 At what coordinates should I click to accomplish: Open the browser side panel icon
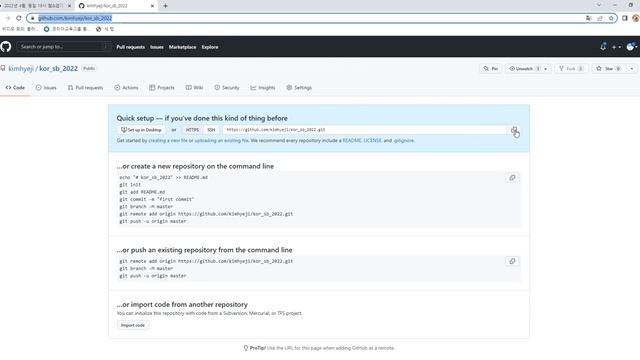[624, 18]
